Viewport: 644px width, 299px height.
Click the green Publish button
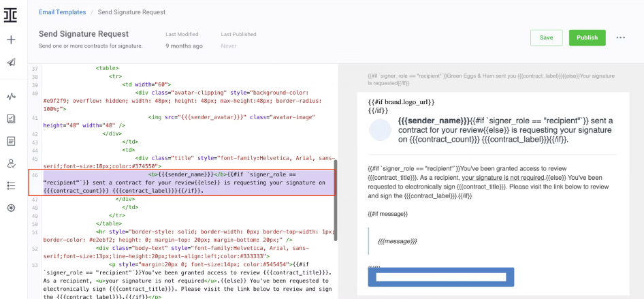587,37
